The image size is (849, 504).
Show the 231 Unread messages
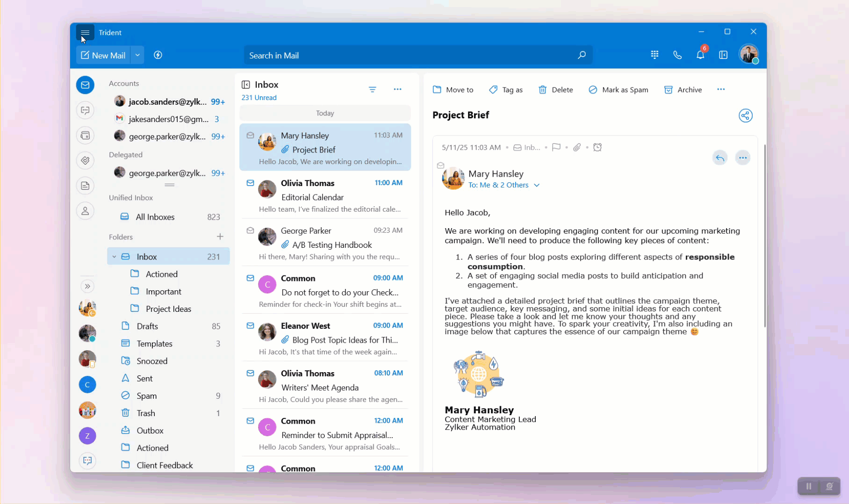pyautogui.click(x=259, y=98)
